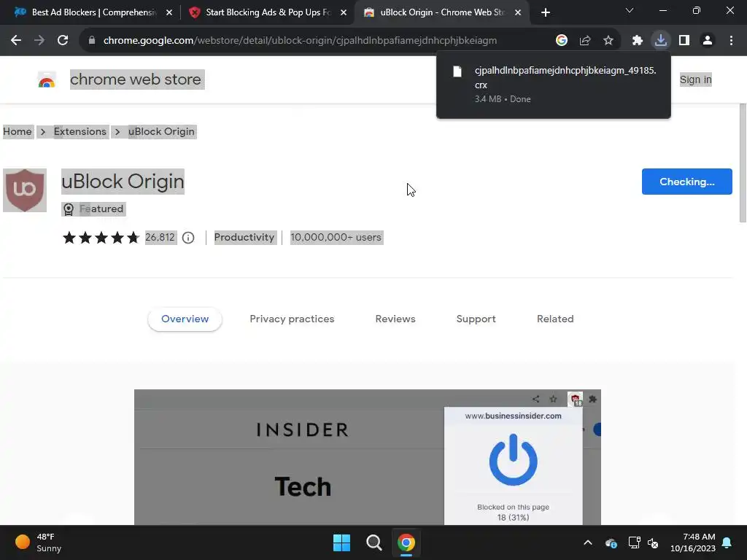
Task: Click the chrome web store title
Action: pyautogui.click(x=136, y=79)
